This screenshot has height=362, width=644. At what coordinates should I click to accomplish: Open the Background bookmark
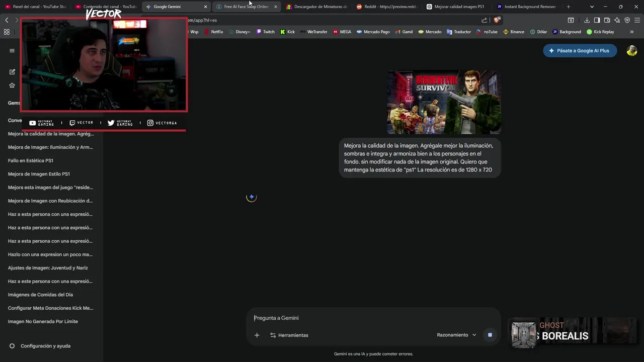pos(567,32)
